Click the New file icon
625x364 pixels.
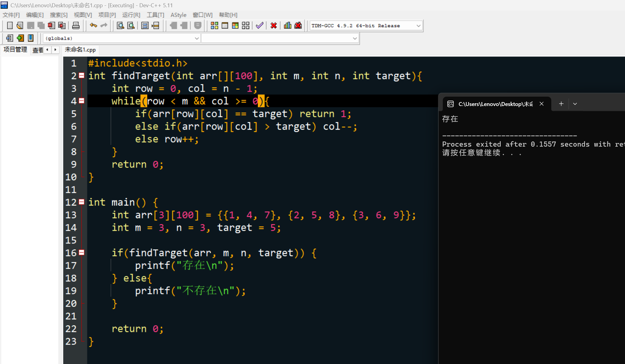coord(10,26)
